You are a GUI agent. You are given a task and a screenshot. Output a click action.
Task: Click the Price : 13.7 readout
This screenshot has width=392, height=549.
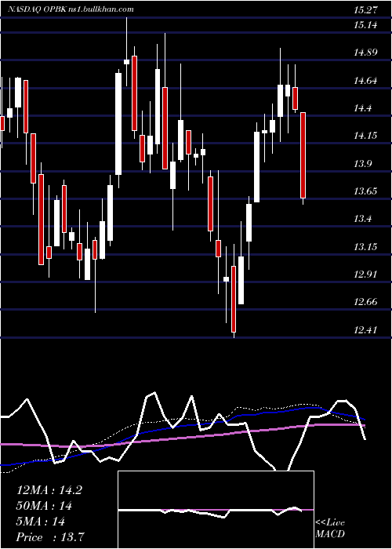pyautogui.click(x=50, y=536)
